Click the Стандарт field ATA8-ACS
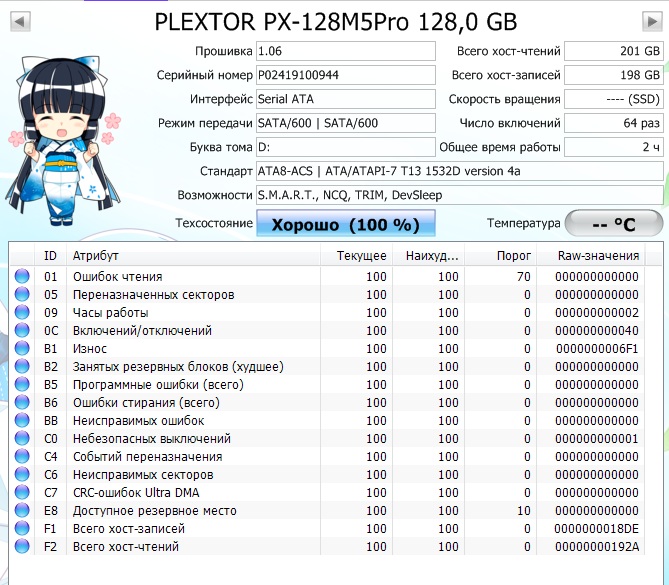Image resolution: width=669 pixels, height=585 pixels. 460,171
